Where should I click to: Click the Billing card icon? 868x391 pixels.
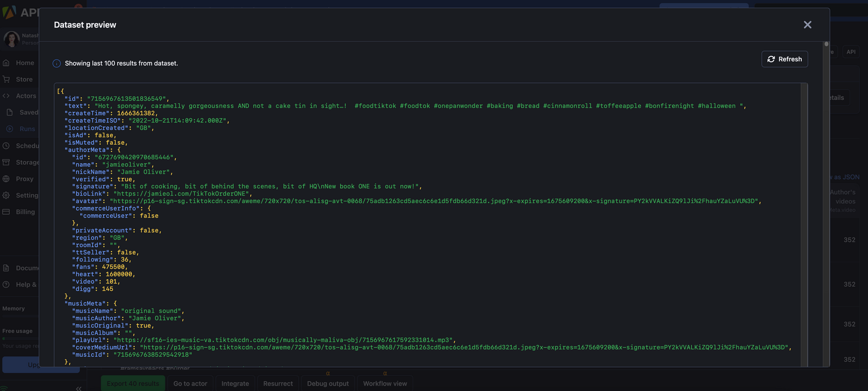pos(7,212)
